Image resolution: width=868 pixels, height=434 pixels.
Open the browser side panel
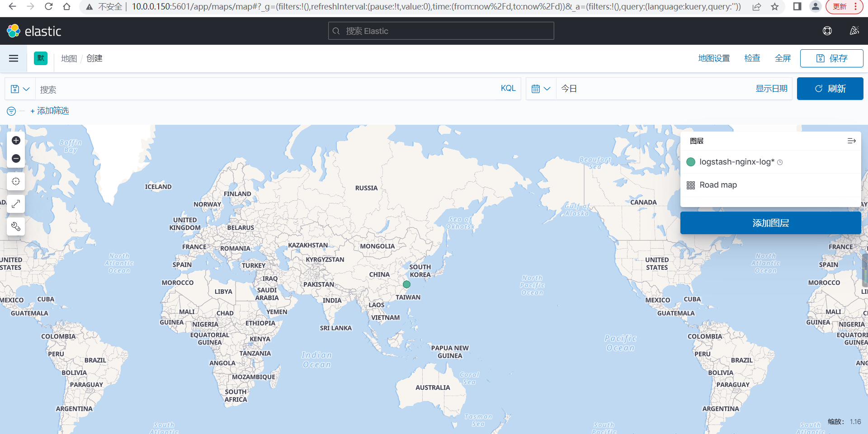click(x=797, y=6)
